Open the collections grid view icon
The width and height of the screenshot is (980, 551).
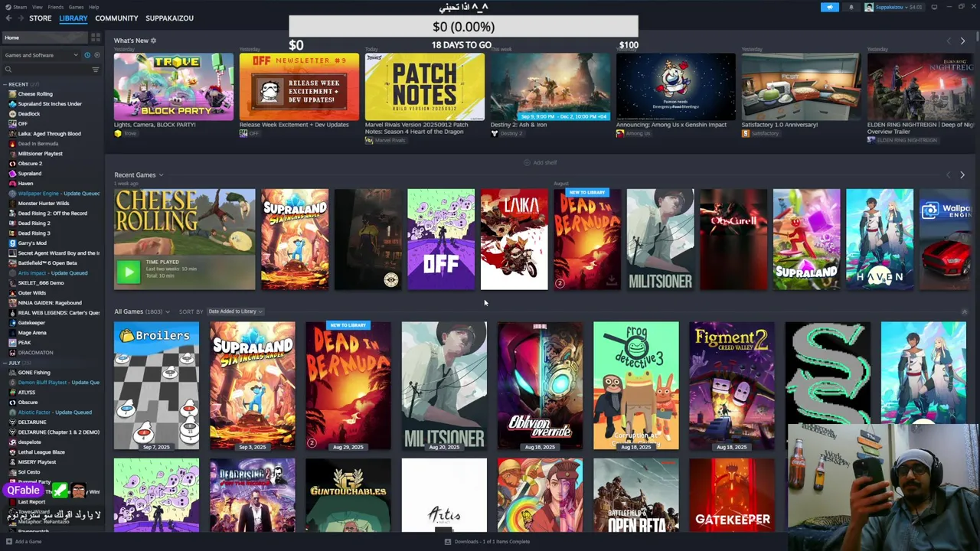pos(96,37)
